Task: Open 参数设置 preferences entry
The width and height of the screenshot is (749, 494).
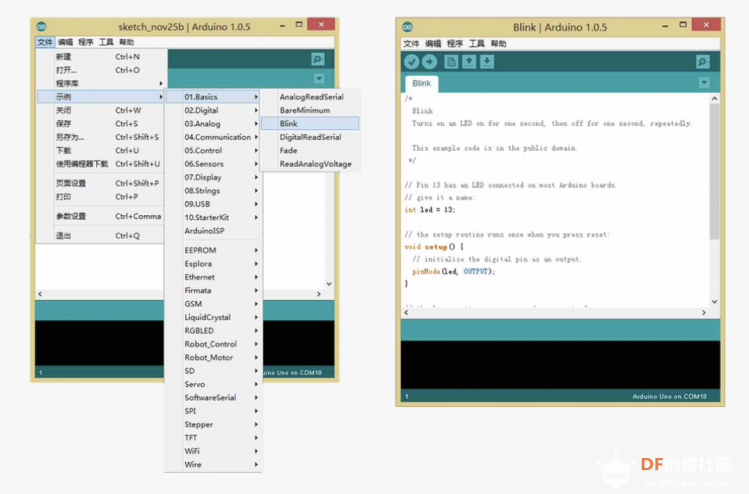Action: (101, 216)
